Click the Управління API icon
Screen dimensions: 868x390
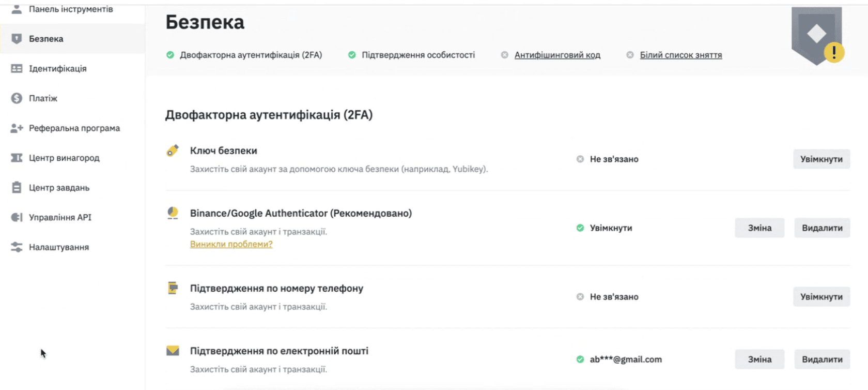(x=17, y=217)
